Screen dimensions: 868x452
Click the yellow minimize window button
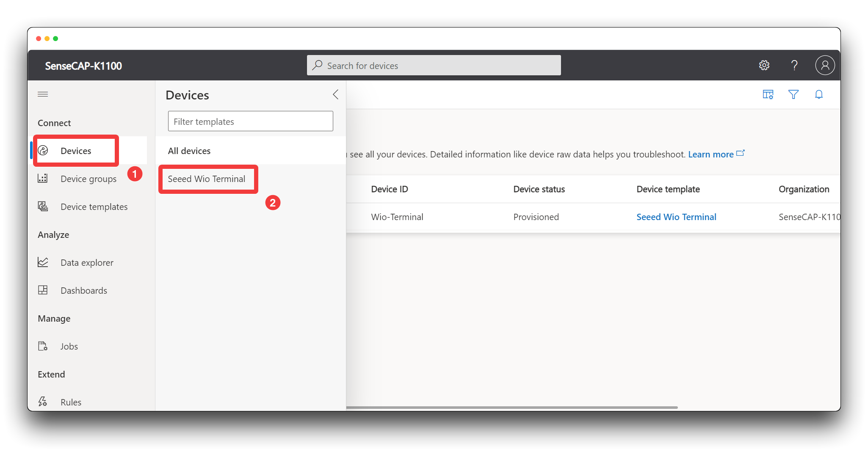[47, 39]
